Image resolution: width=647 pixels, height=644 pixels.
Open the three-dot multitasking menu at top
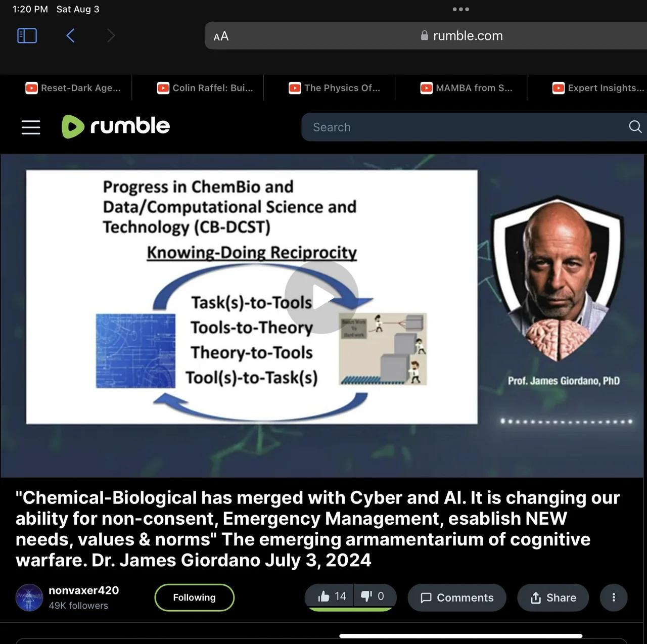click(x=461, y=9)
